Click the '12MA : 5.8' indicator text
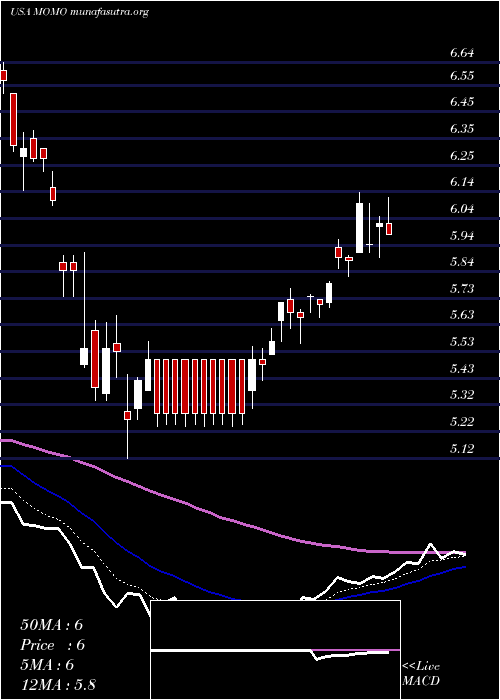 point(58,685)
